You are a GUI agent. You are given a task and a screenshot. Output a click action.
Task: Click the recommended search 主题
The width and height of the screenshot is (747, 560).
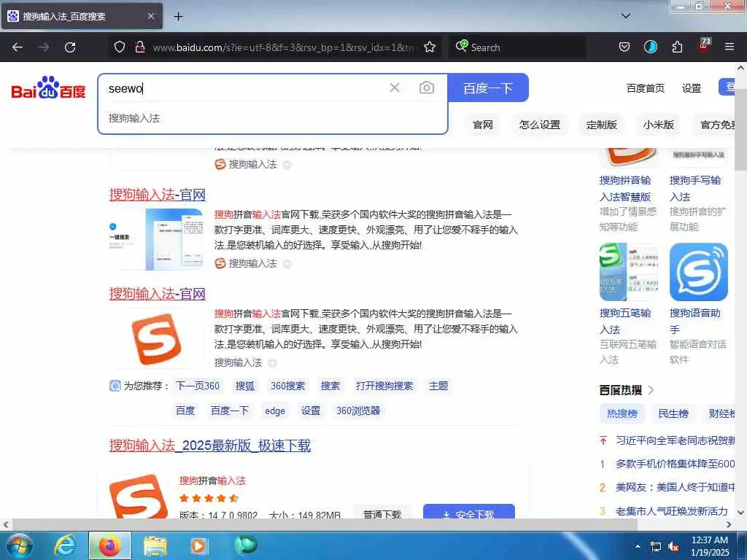(438, 386)
